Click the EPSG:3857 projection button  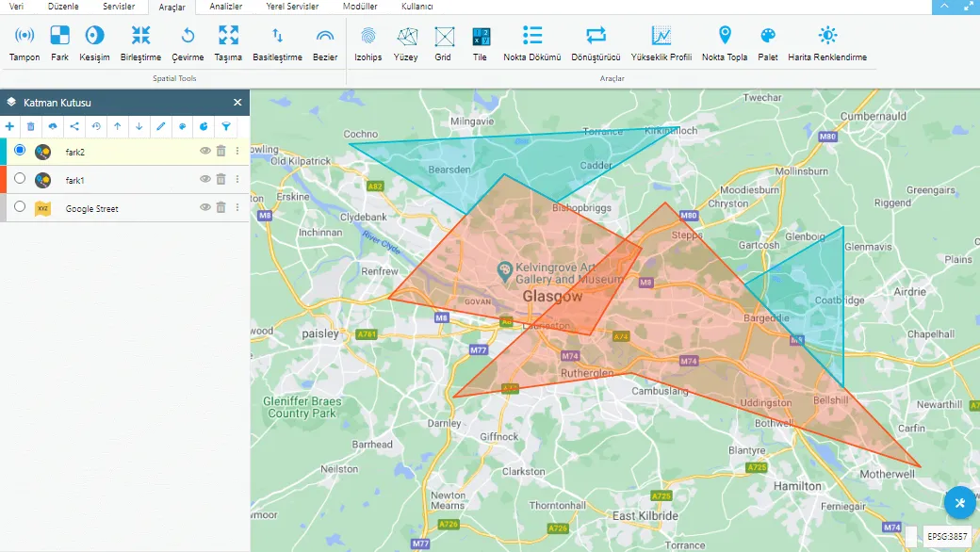click(x=948, y=536)
